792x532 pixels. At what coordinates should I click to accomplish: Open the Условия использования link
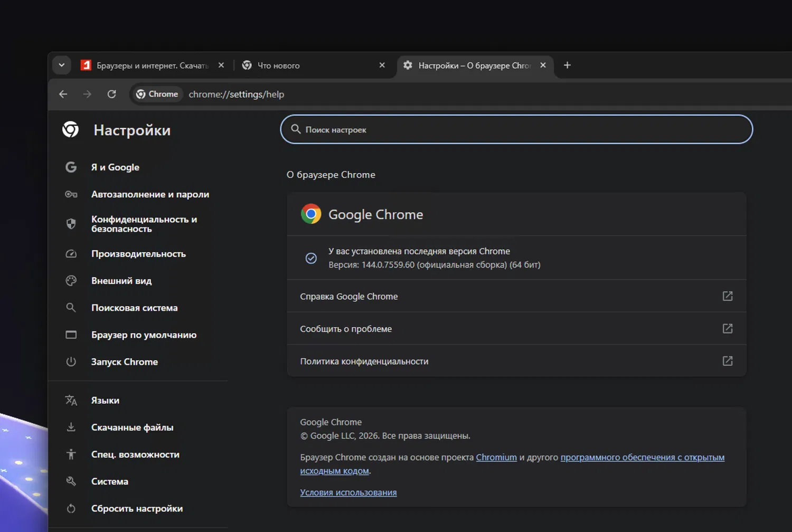click(348, 492)
